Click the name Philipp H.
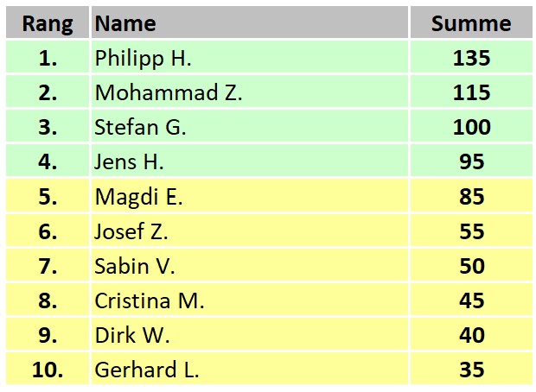The image size is (536, 392). [143, 58]
